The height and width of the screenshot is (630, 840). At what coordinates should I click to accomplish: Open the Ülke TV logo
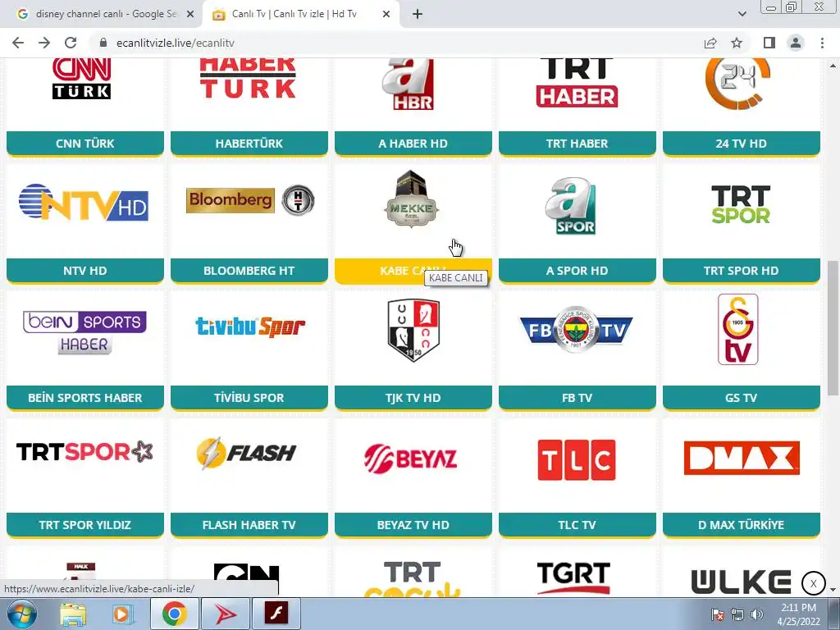(741, 582)
